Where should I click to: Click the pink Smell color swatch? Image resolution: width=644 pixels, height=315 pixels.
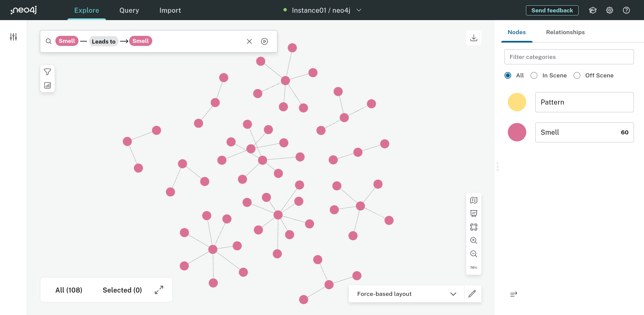point(517,132)
